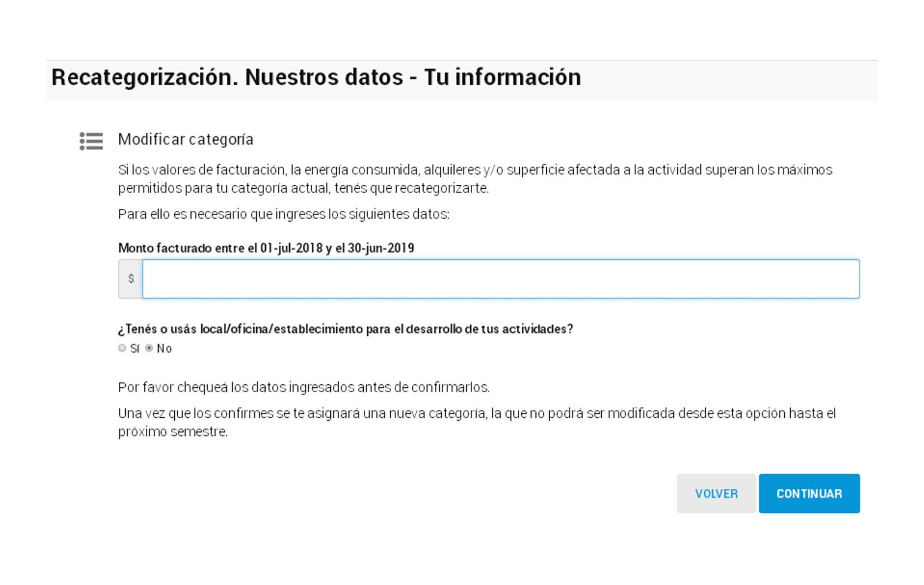Click the '30-jun-2019' date in label

point(381,248)
